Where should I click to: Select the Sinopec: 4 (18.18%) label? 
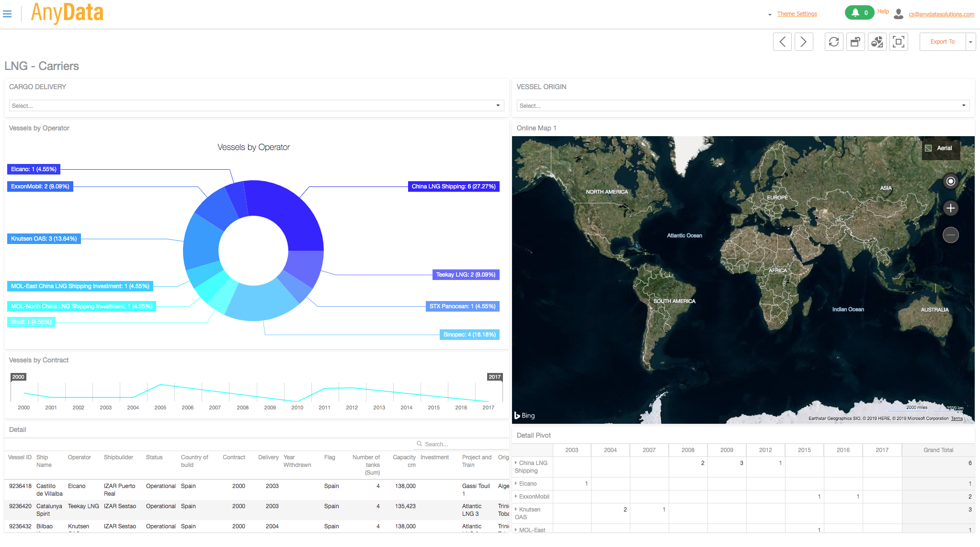coord(469,335)
